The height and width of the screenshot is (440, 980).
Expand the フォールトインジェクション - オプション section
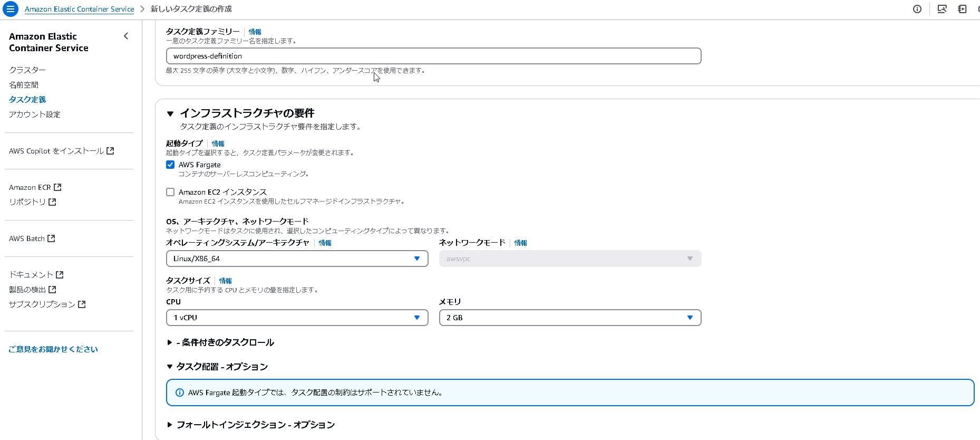coord(170,425)
